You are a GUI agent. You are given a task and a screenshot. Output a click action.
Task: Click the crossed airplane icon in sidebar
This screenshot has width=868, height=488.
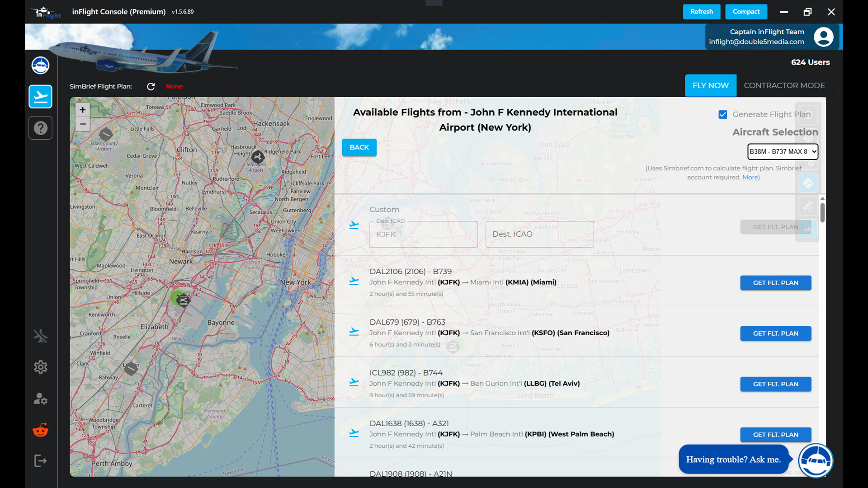pyautogui.click(x=40, y=336)
